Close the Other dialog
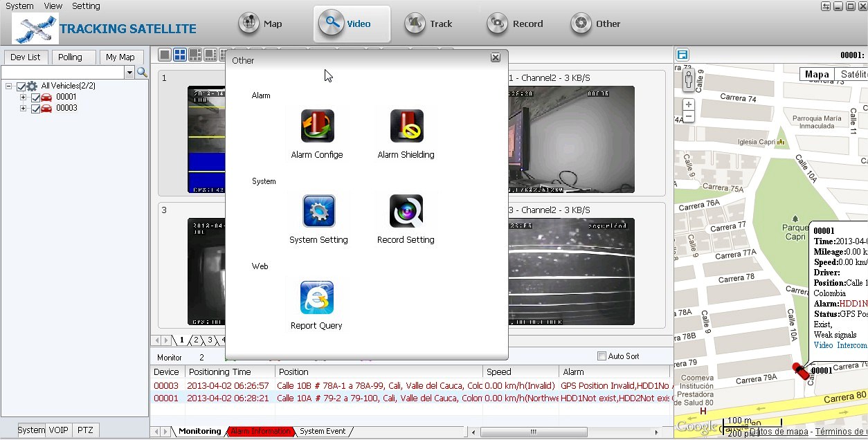The image size is (868, 440). (x=496, y=58)
